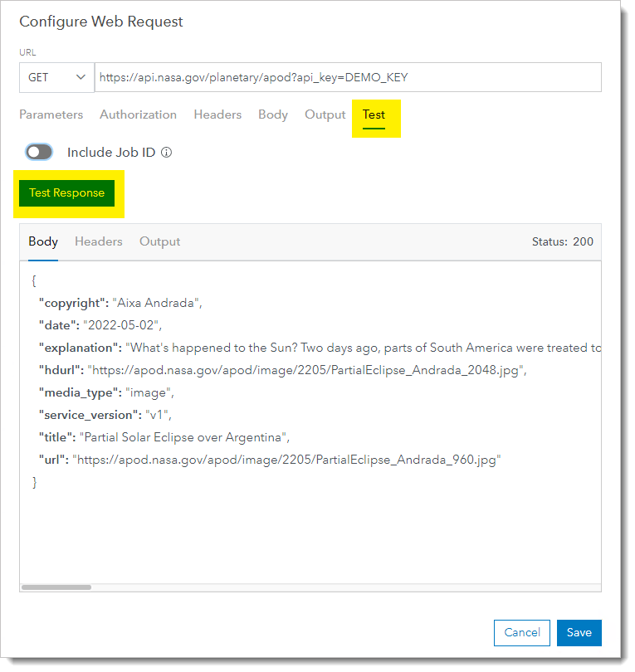Switch to the Headers response tab
635x672 pixels.
[98, 241]
